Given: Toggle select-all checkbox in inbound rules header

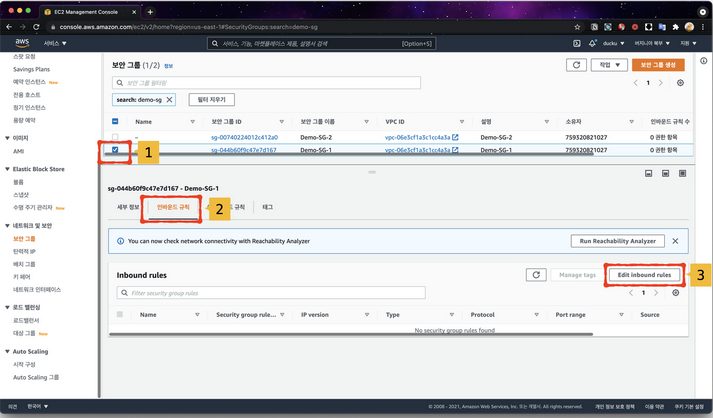Looking at the screenshot, I should pyautogui.click(x=121, y=314).
